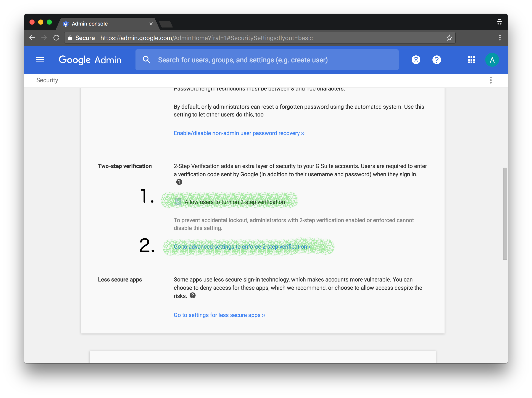
Task: Click the macOS green fullscreen button
Action: pos(49,22)
